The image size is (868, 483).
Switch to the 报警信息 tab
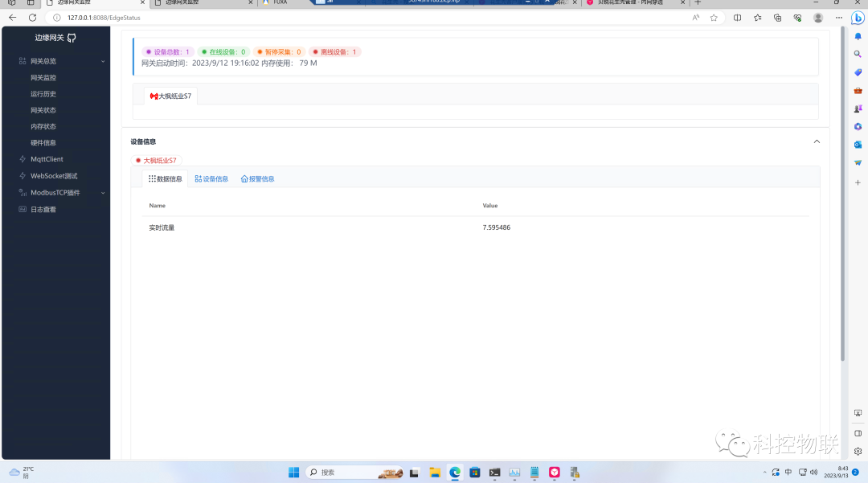click(258, 179)
